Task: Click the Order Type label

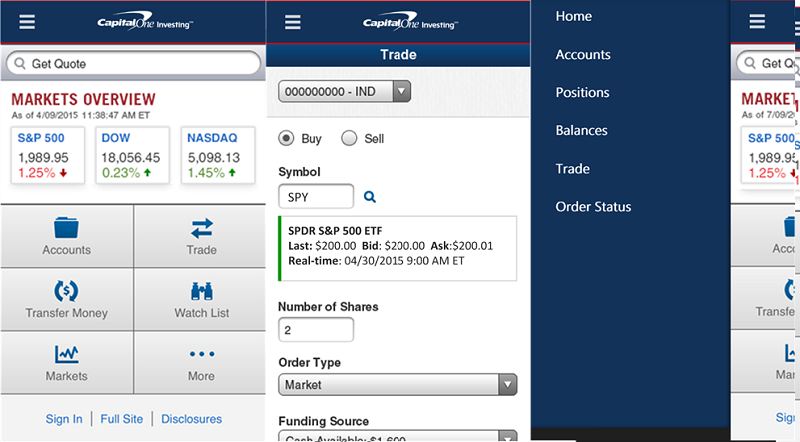Action: (x=309, y=362)
